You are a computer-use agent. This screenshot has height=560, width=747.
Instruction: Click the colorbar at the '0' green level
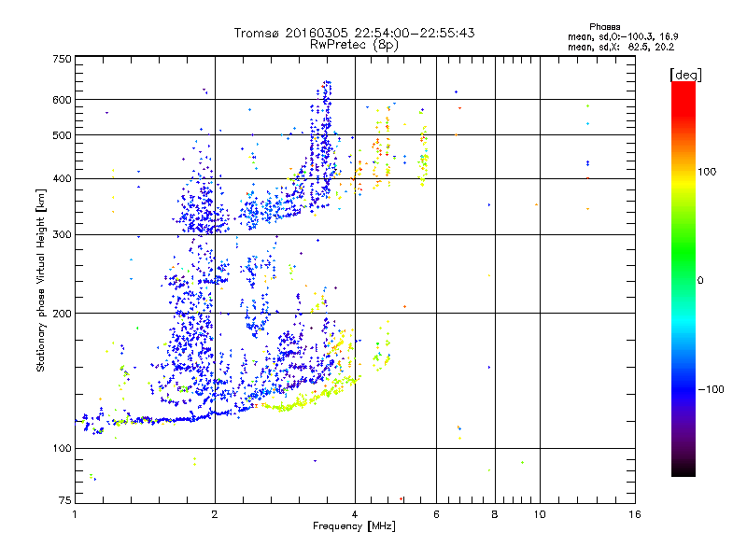click(684, 280)
